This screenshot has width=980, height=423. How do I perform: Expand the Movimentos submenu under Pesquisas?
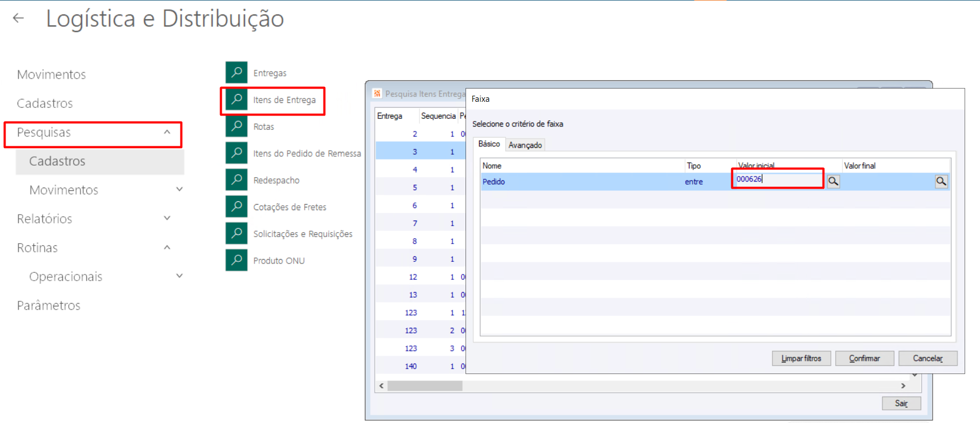(x=179, y=190)
